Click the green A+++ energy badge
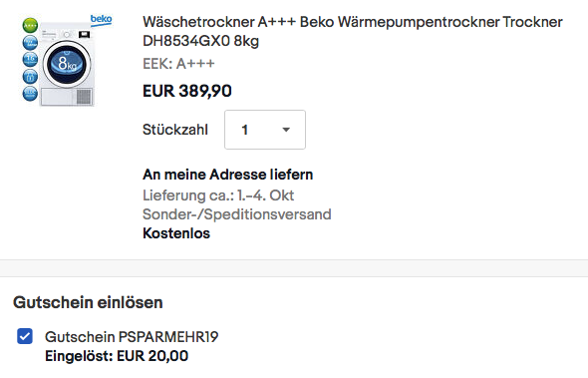 pos(30,26)
